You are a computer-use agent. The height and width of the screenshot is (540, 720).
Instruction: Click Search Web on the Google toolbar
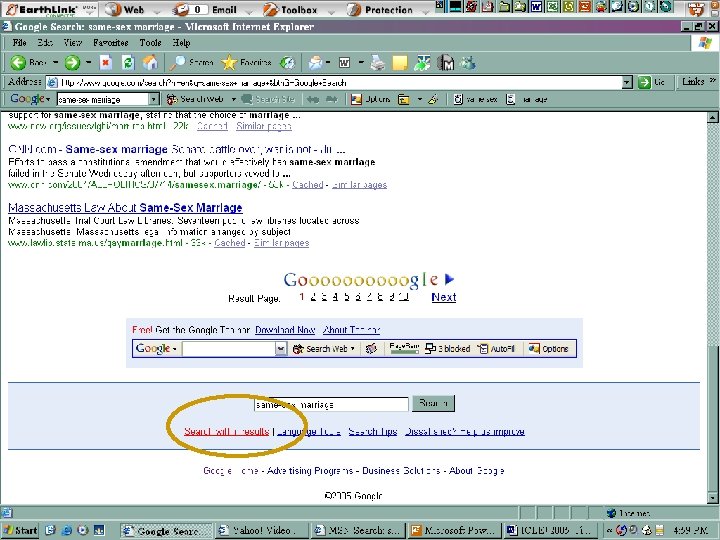pos(195,99)
